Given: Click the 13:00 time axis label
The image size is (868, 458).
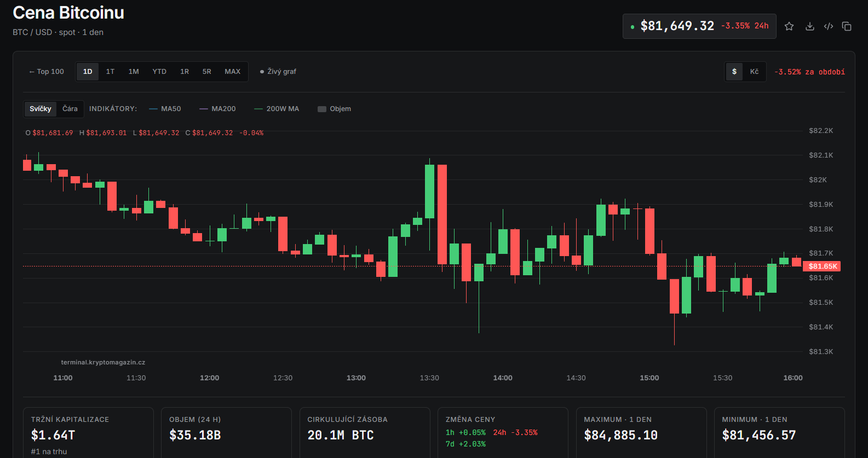Looking at the screenshot, I should 356,378.
